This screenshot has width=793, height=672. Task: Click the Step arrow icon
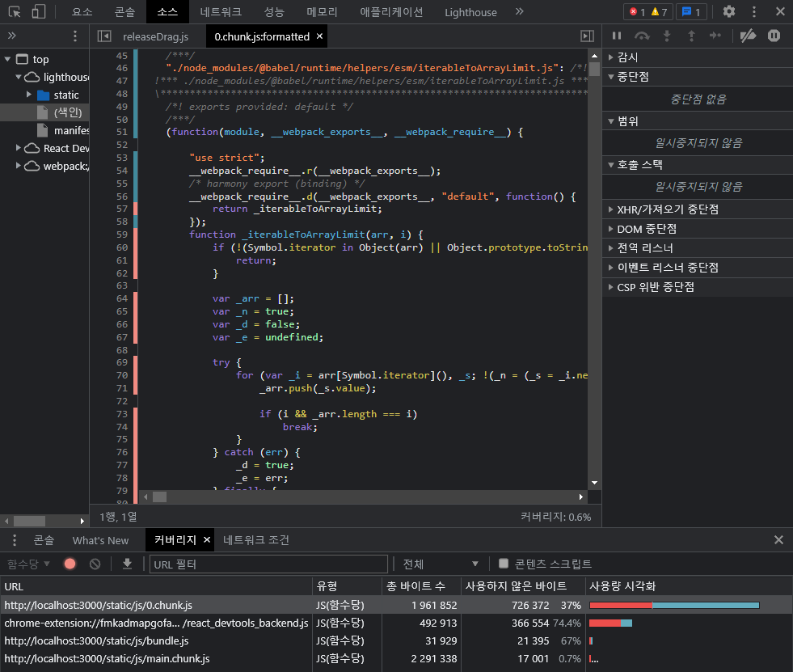click(x=715, y=36)
